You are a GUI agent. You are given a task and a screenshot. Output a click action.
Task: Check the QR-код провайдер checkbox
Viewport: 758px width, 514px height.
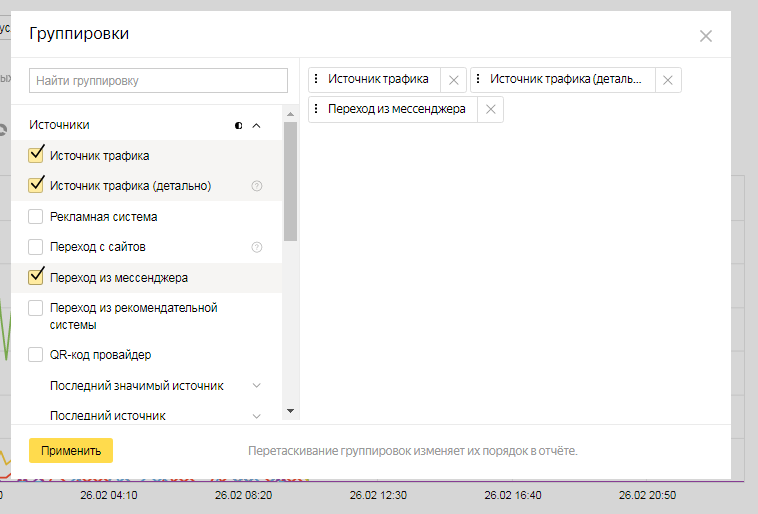(x=36, y=355)
